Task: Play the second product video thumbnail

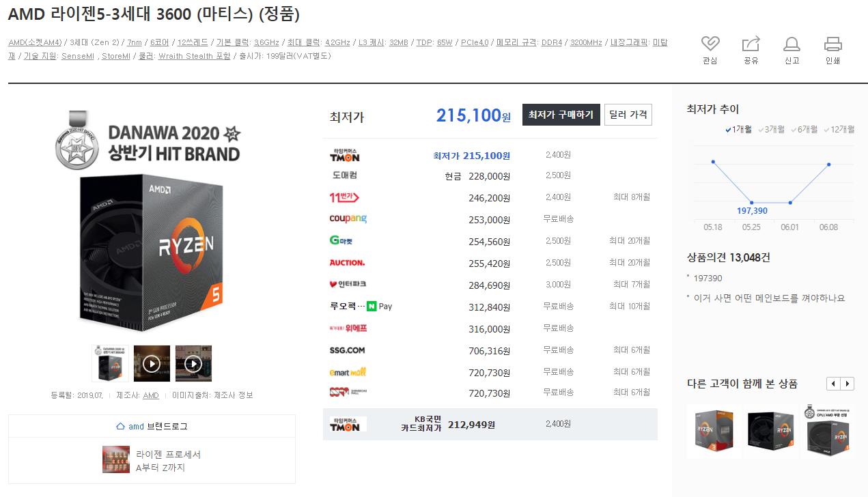Action: [152, 363]
